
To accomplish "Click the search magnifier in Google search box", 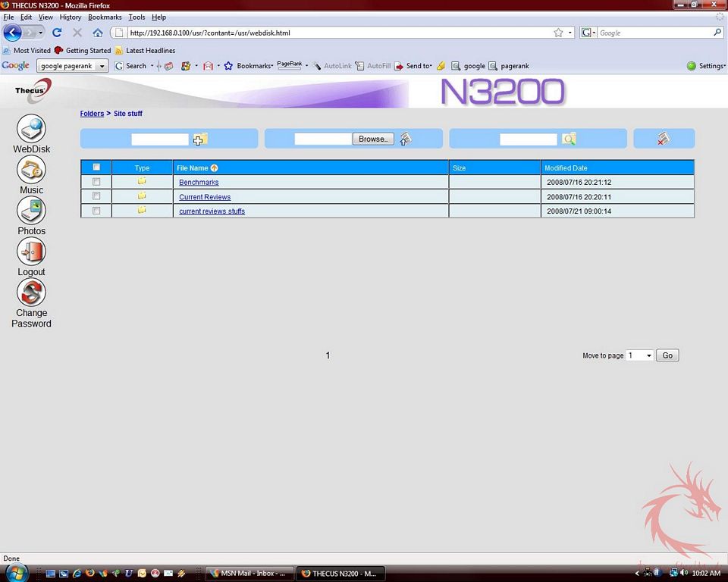I will [x=717, y=33].
